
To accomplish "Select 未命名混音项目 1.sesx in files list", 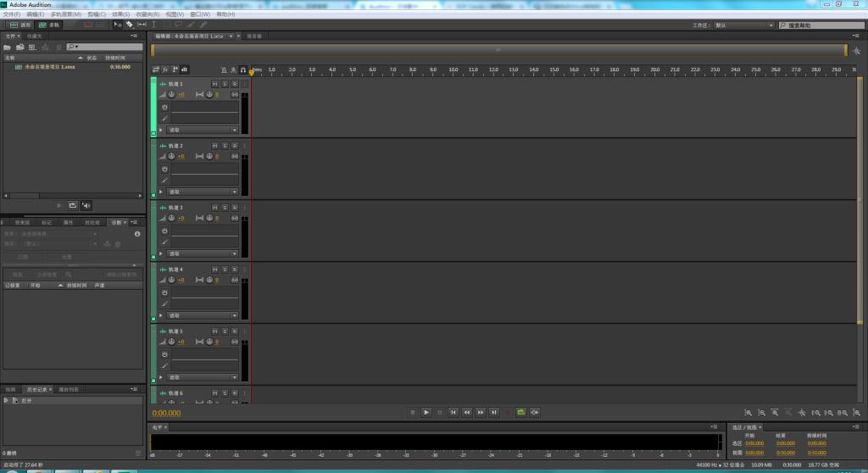I will coord(49,66).
